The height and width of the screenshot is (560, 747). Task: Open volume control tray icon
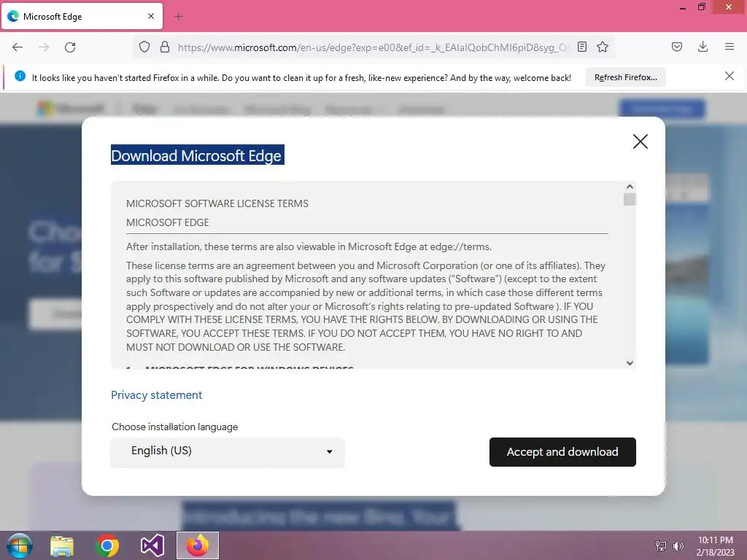678,546
